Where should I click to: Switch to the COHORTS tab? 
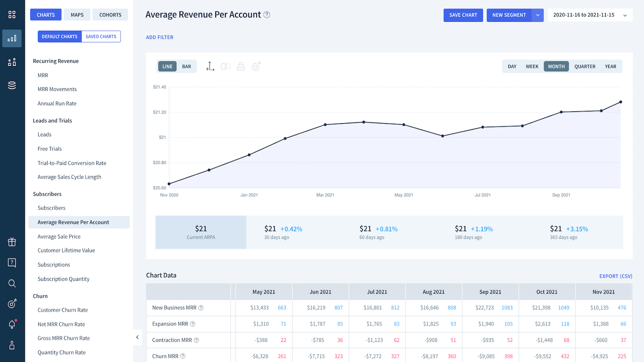(x=110, y=15)
